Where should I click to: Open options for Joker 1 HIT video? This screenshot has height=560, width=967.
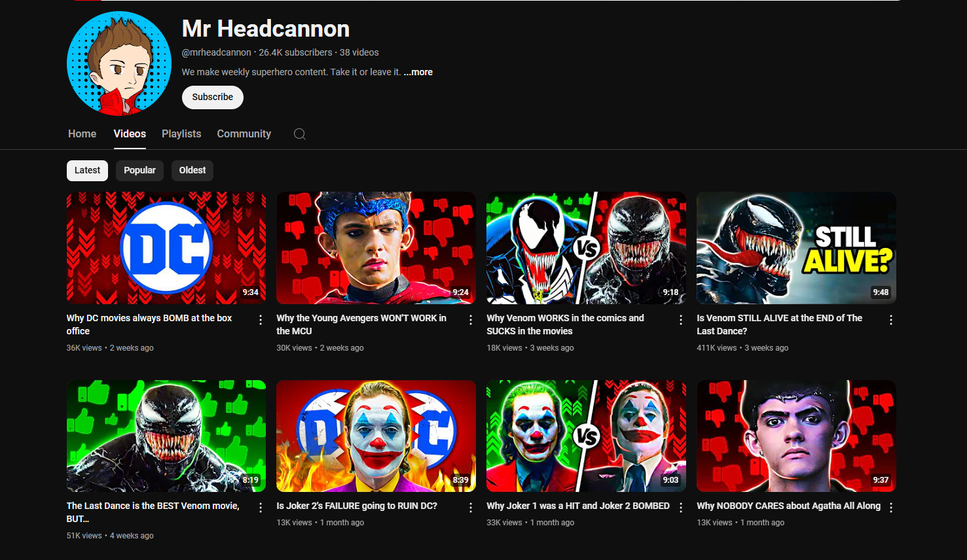click(681, 508)
